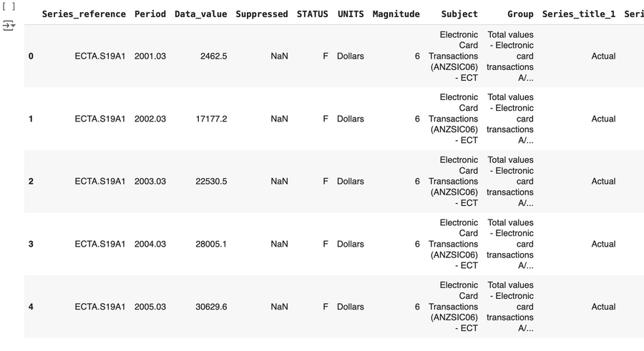
Task: Click the 2462.5 data value cell
Action: click(x=214, y=56)
